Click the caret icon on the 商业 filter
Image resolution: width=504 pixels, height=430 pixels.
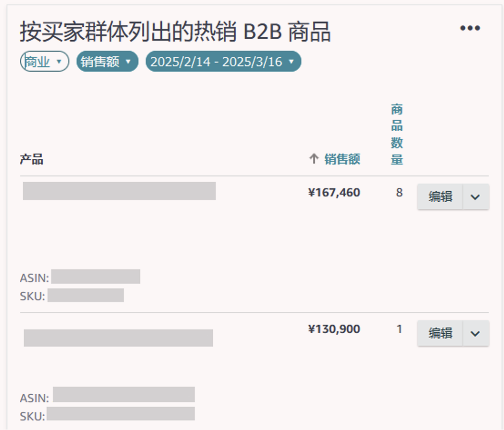pos(59,61)
